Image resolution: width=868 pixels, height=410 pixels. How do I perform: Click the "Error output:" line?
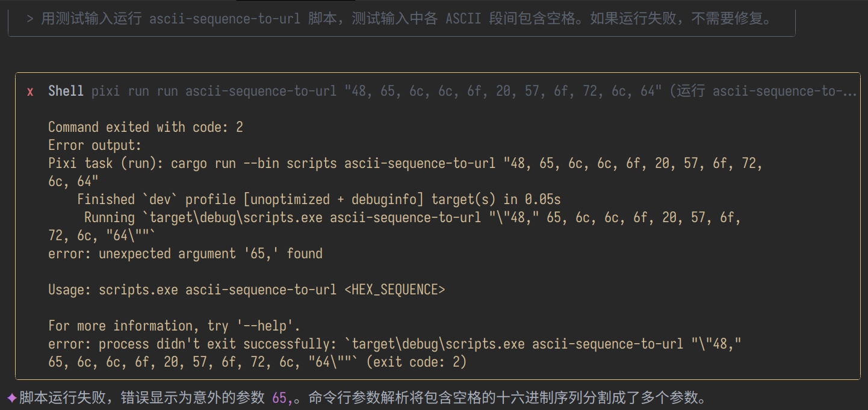[x=95, y=145]
